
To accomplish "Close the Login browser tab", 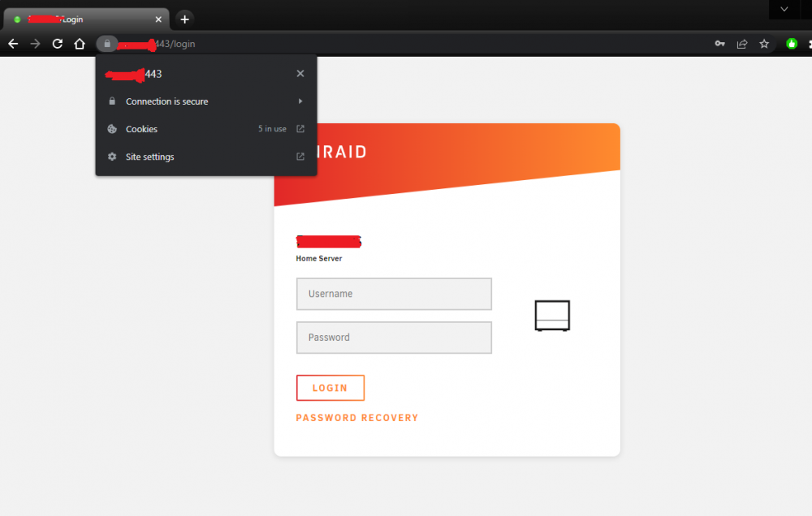I will point(158,19).
